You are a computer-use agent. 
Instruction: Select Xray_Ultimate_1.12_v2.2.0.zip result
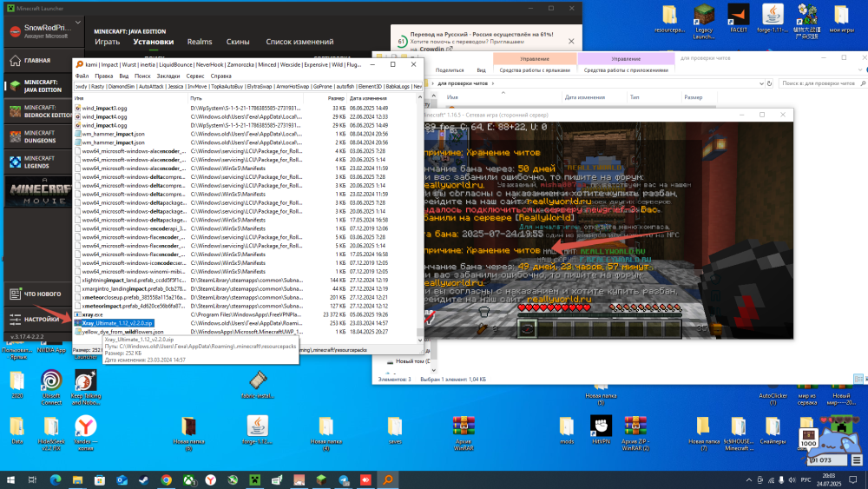tap(117, 323)
